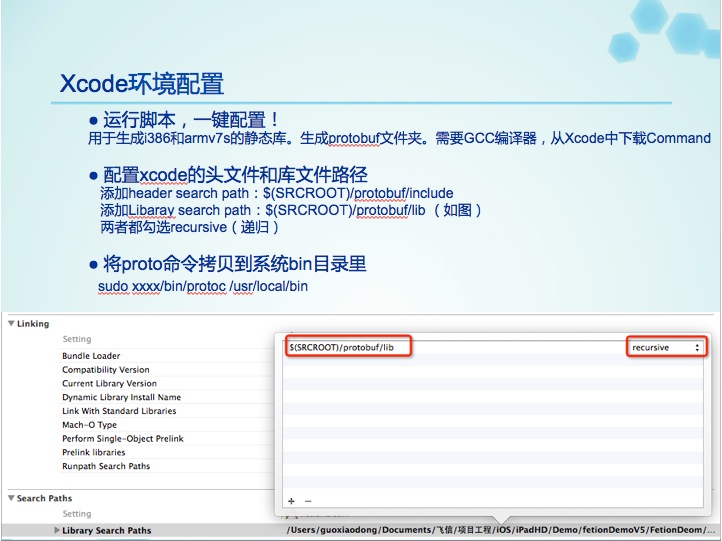Screen dimensions: 722x541
Task: Collapse the Linking section triangle
Action: [x=11, y=324]
